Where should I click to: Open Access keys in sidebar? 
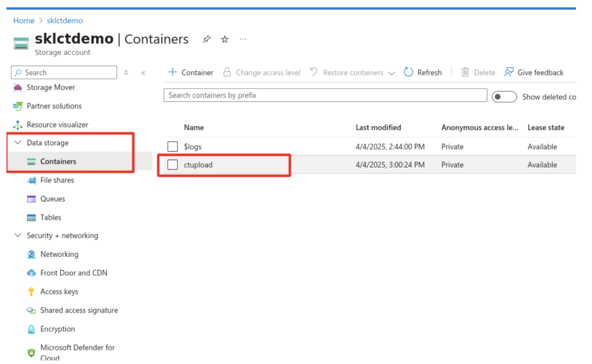click(59, 292)
